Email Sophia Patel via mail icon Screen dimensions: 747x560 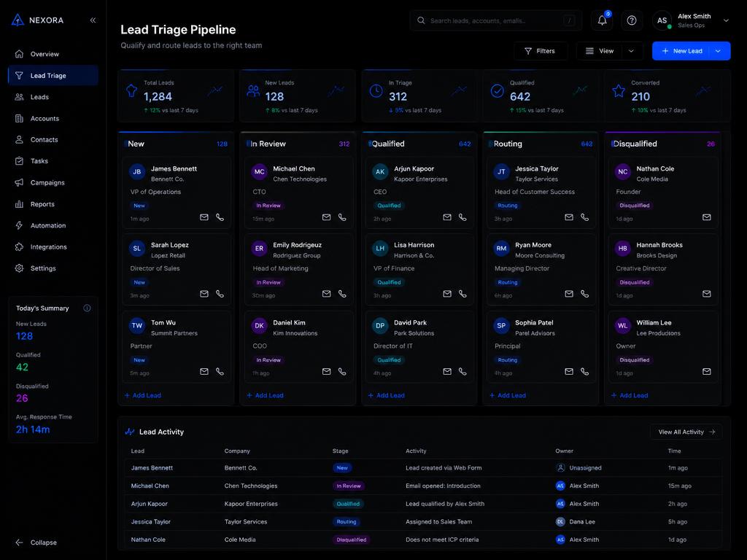pyautogui.click(x=569, y=371)
